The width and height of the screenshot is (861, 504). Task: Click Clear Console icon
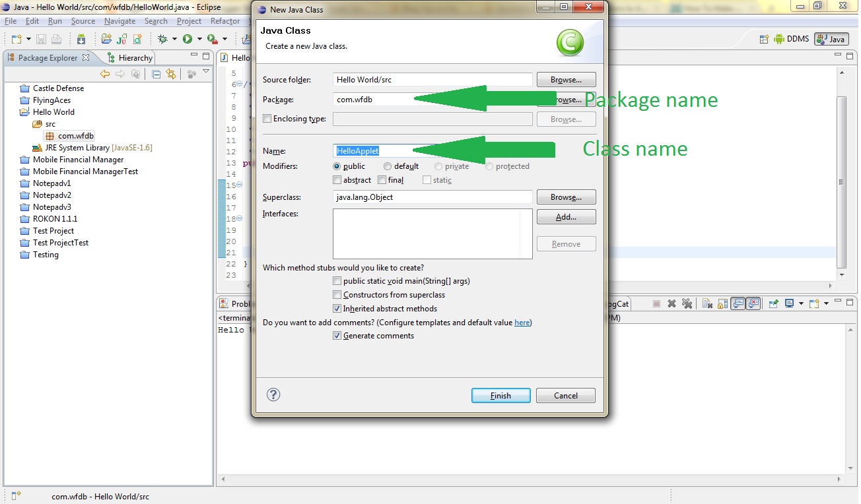point(707,303)
